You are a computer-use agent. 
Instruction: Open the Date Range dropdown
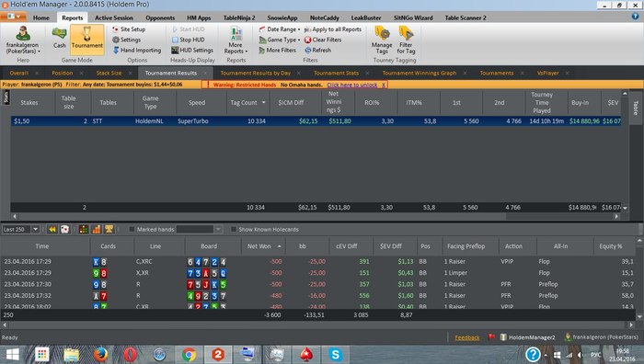click(x=280, y=29)
